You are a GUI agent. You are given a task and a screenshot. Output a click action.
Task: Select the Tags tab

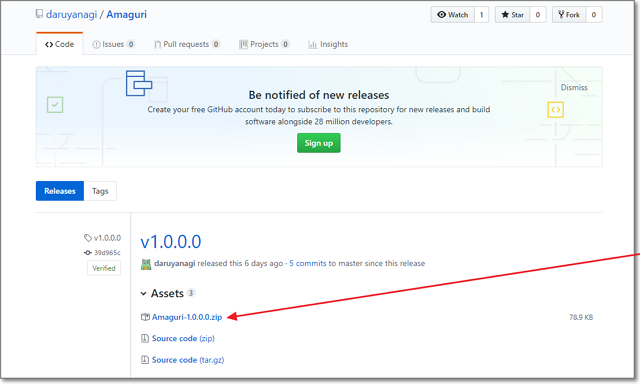pyautogui.click(x=100, y=191)
